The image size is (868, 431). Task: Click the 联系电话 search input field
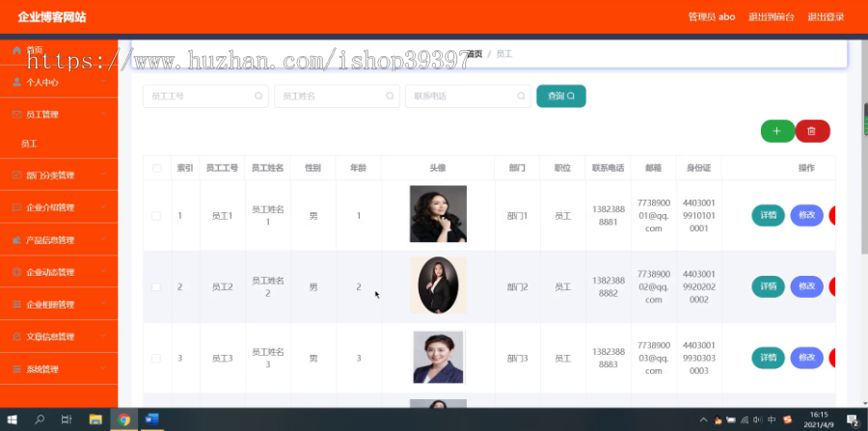tap(468, 95)
